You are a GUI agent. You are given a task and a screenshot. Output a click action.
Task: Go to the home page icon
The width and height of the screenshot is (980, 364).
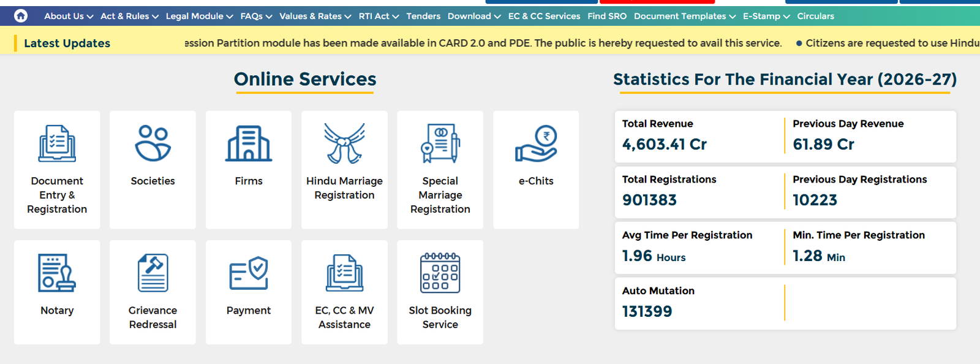[21, 16]
